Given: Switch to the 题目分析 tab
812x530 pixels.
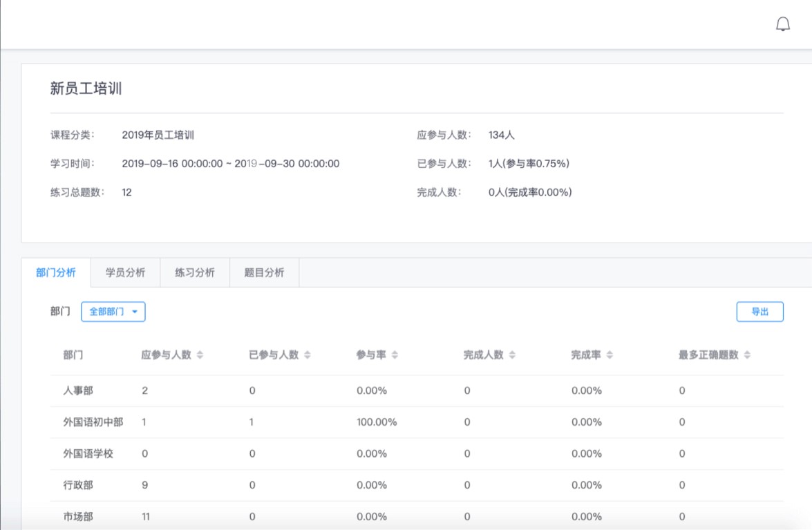Looking at the screenshot, I should tap(264, 272).
